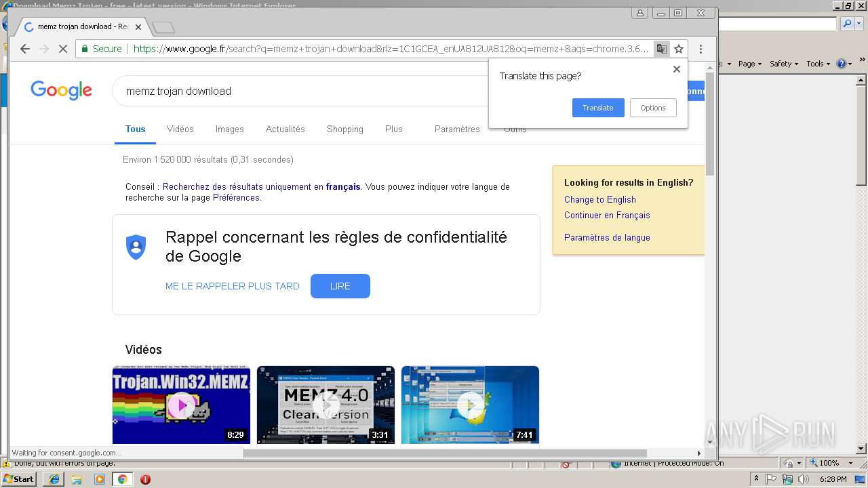Viewport: 868px width, 488px height.
Task: Open the Paramètres menu
Action: (x=457, y=129)
